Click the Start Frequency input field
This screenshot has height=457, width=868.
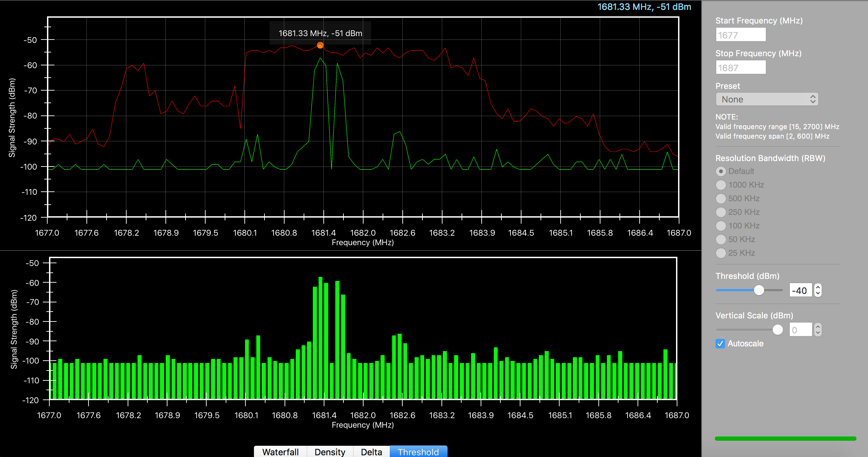click(x=741, y=35)
